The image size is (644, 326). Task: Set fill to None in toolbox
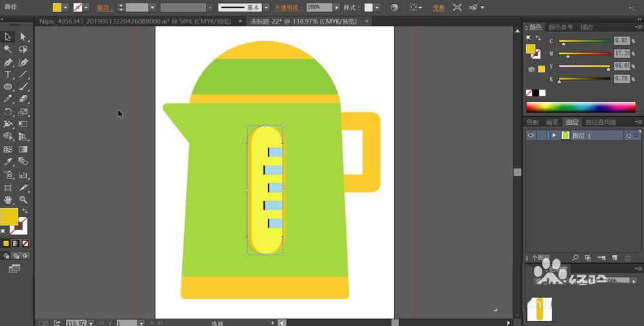click(25, 244)
